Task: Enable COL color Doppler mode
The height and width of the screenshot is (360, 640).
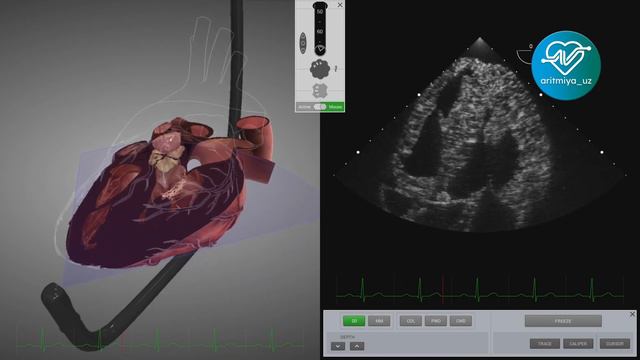Action: (411, 321)
